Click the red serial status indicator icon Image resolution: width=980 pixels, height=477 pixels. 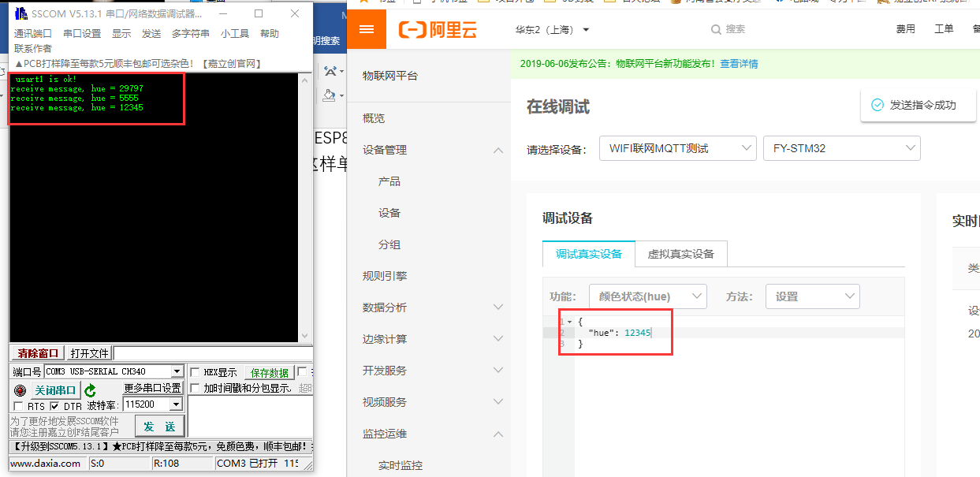coord(20,390)
